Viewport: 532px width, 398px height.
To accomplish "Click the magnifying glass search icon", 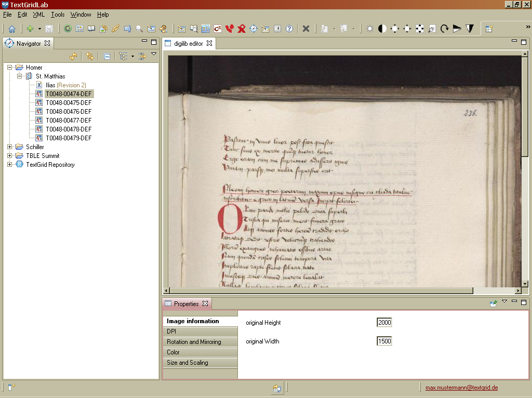I will pyautogui.click(x=139, y=29).
